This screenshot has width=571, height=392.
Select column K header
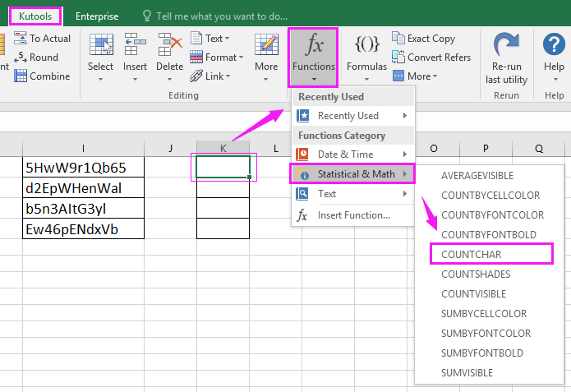point(223,148)
